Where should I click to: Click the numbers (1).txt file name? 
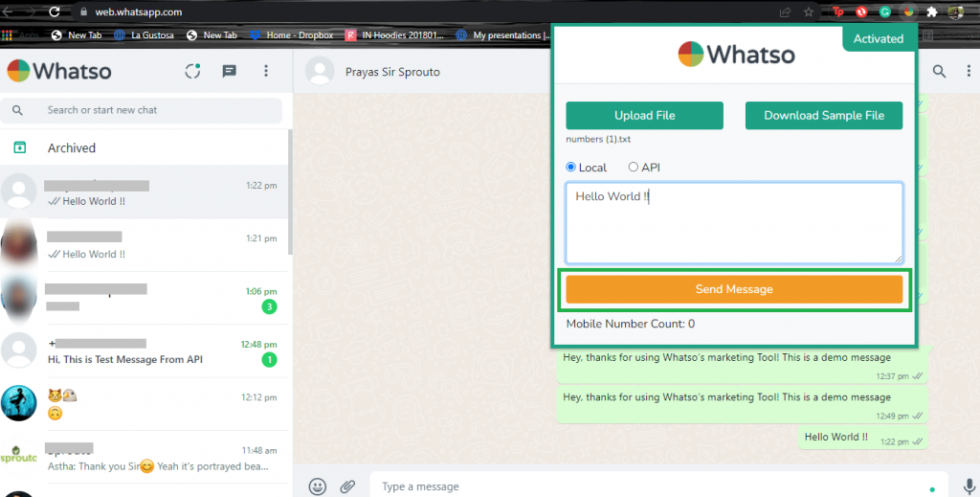(598, 140)
